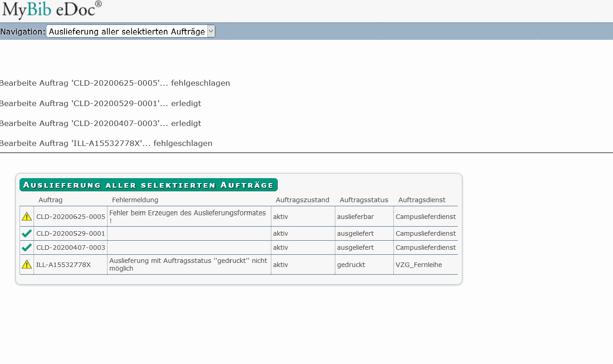Click the VZG_Fernleihe service cell
Image resolution: width=613 pixels, height=364 pixels.
click(419, 265)
